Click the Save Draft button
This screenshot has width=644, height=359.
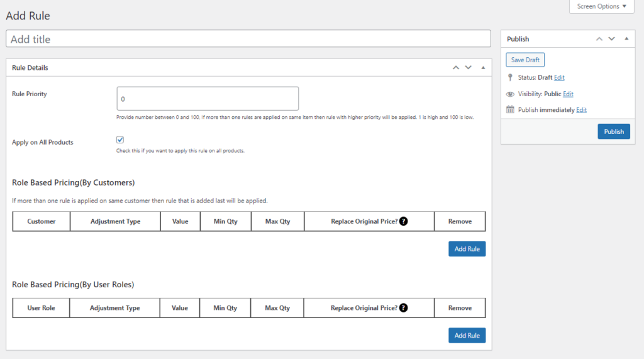pos(525,60)
